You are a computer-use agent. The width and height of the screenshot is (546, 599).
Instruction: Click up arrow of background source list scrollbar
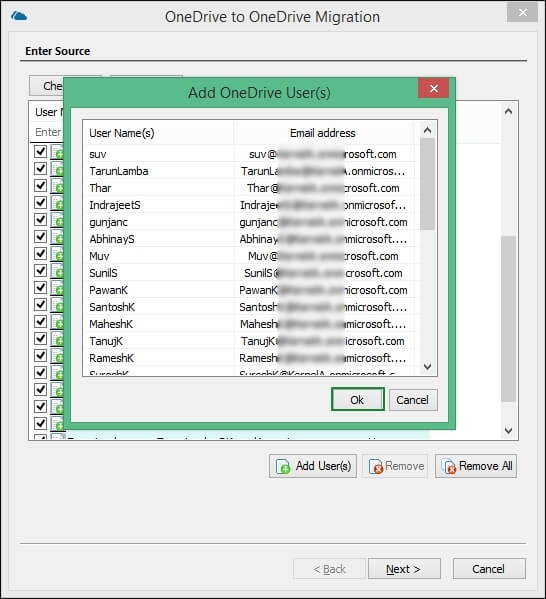508,111
